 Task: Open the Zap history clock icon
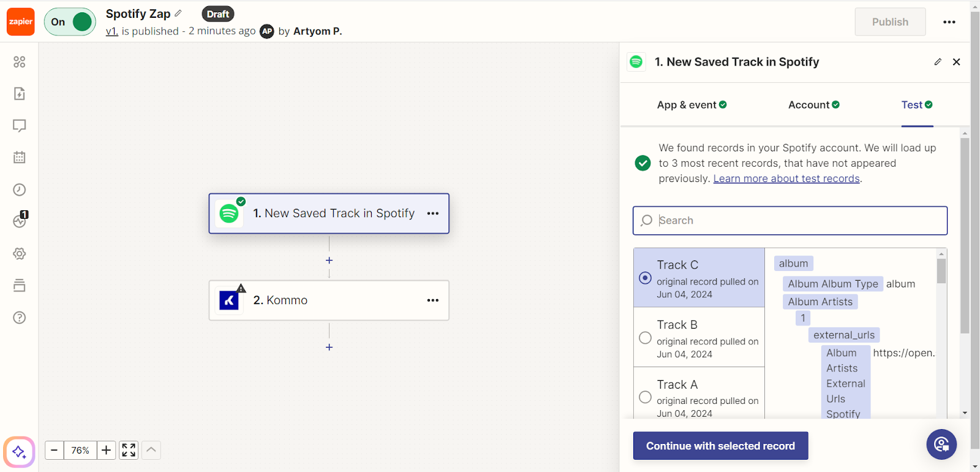[20, 189]
